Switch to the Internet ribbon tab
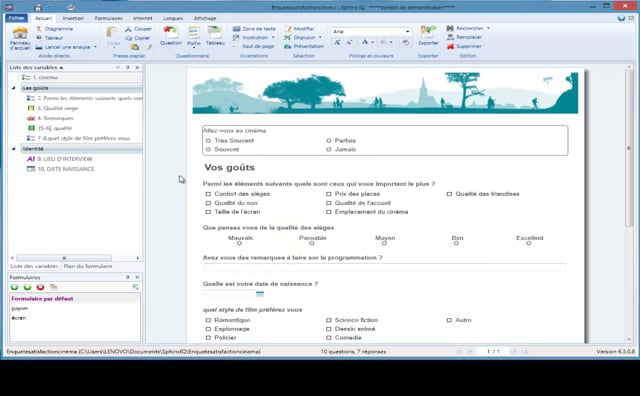The width and height of the screenshot is (640, 396). pos(143,18)
